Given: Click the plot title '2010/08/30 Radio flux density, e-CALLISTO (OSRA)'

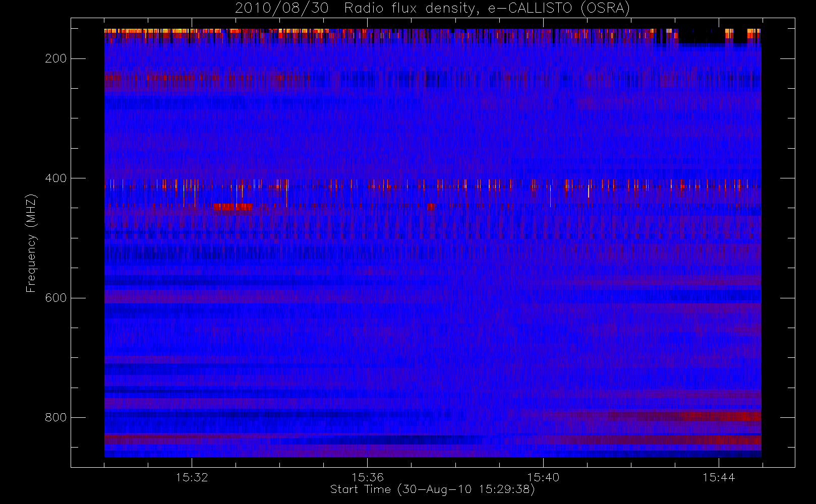Looking at the screenshot, I should tap(433, 9).
